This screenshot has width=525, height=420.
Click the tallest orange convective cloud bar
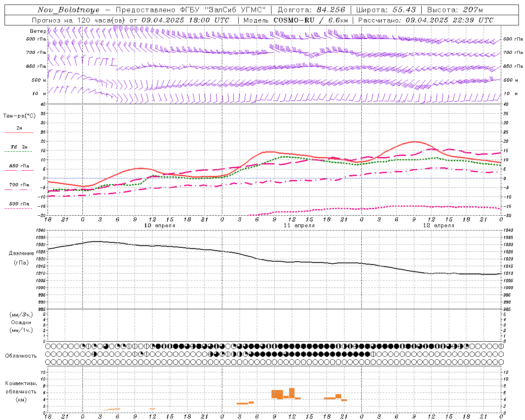(x=292, y=393)
